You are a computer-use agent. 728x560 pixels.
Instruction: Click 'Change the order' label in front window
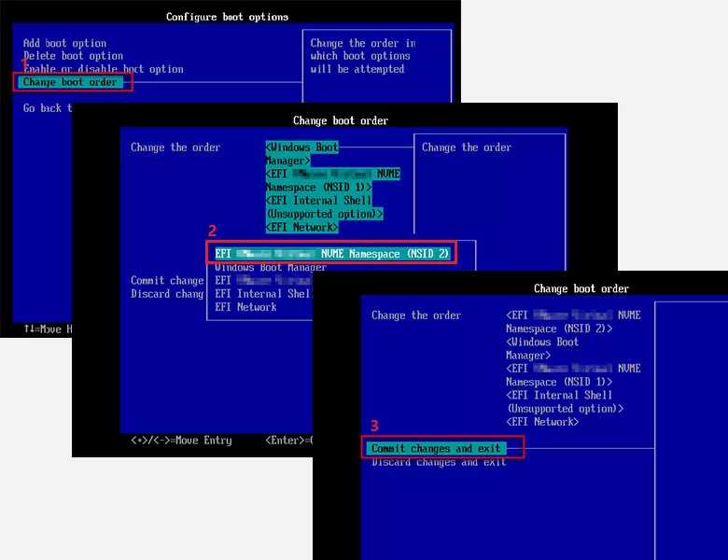[x=416, y=315]
